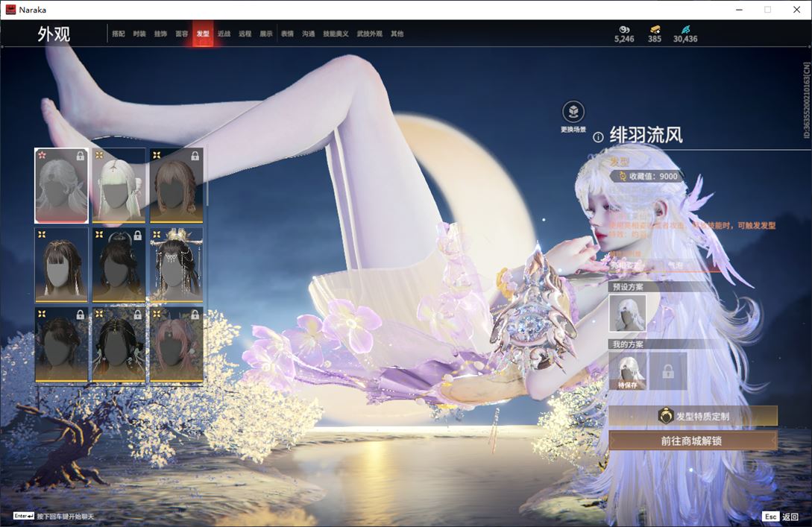Screen dimensions: 812x527
Task: Choose the hairstyle with golden crown ornament
Action: 176,265
